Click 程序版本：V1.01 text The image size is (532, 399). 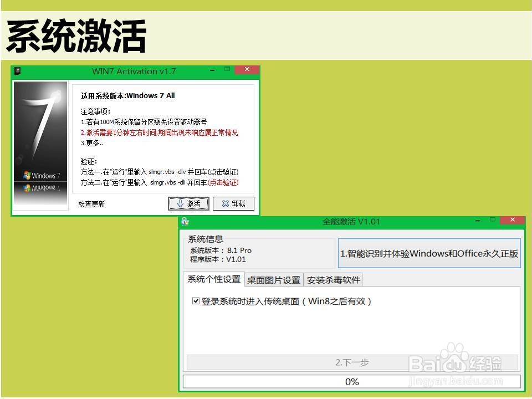coord(217,259)
